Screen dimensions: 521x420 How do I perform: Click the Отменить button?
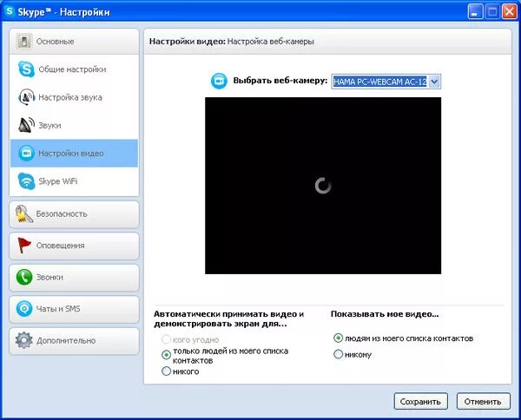click(483, 402)
